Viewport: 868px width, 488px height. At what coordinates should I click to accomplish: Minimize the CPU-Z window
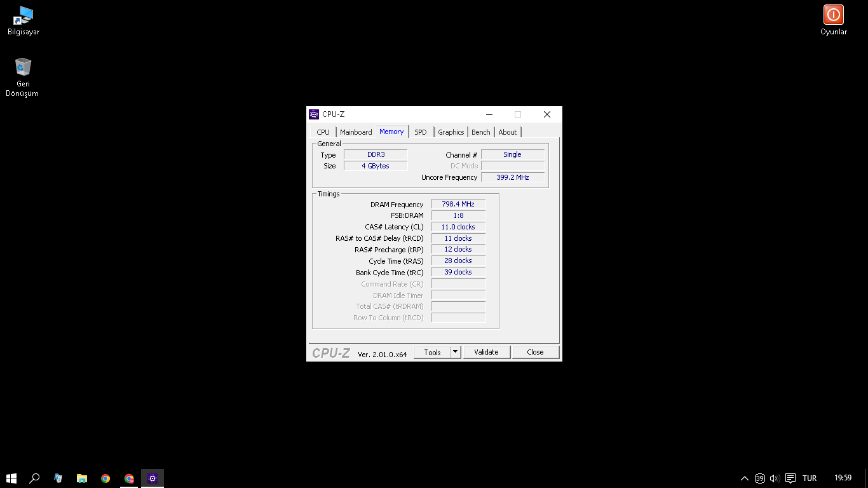click(489, 114)
